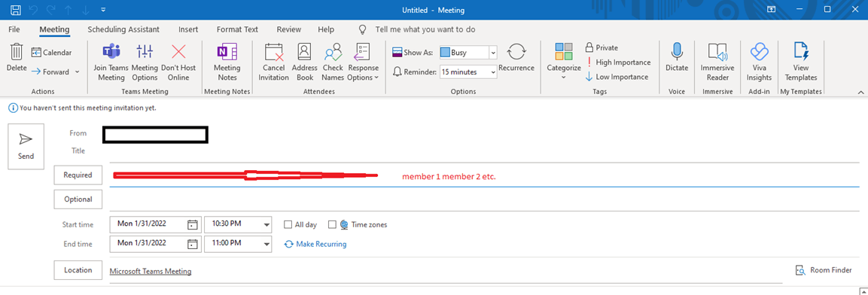Open Customize Quick Access Toolbar dropdown
This screenshot has width=868, height=295.
pos(104,10)
